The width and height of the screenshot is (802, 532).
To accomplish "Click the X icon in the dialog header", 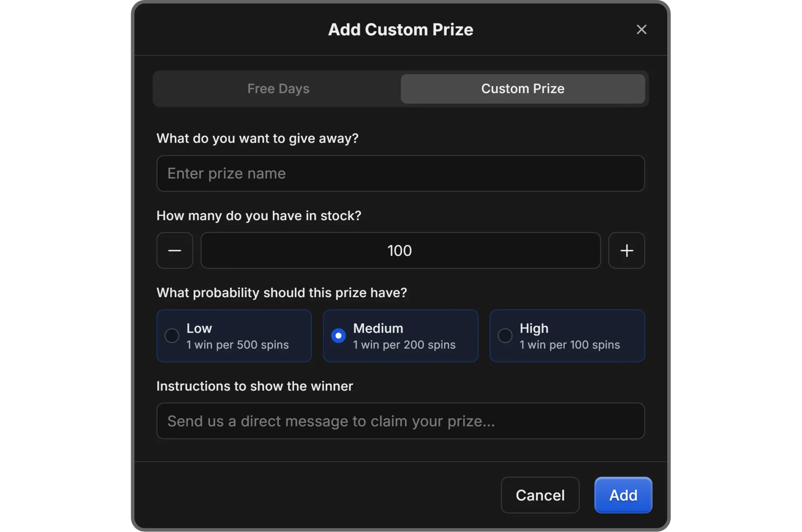I will pyautogui.click(x=641, y=29).
